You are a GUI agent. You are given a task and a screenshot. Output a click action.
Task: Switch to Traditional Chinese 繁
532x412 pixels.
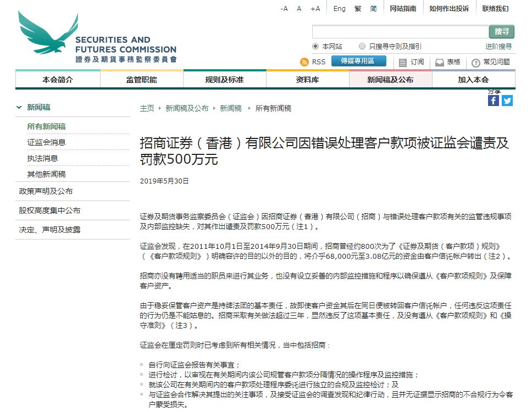(358, 9)
